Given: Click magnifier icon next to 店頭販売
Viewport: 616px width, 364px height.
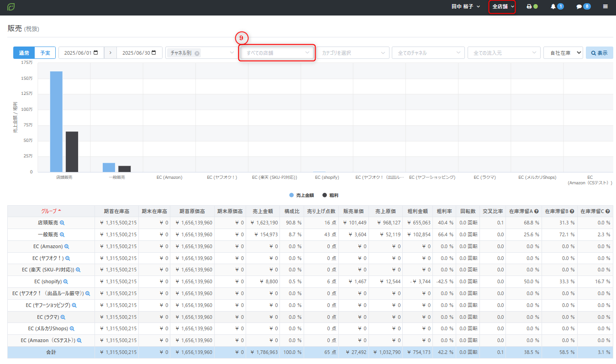Looking at the screenshot, I should pyautogui.click(x=62, y=223).
